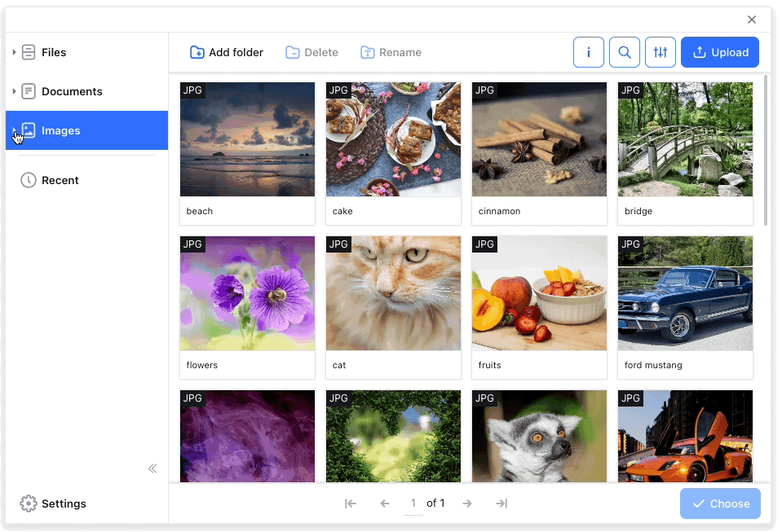Open the Documents sidebar item
Viewport: 782px width, 532px height.
click(72, 91)
